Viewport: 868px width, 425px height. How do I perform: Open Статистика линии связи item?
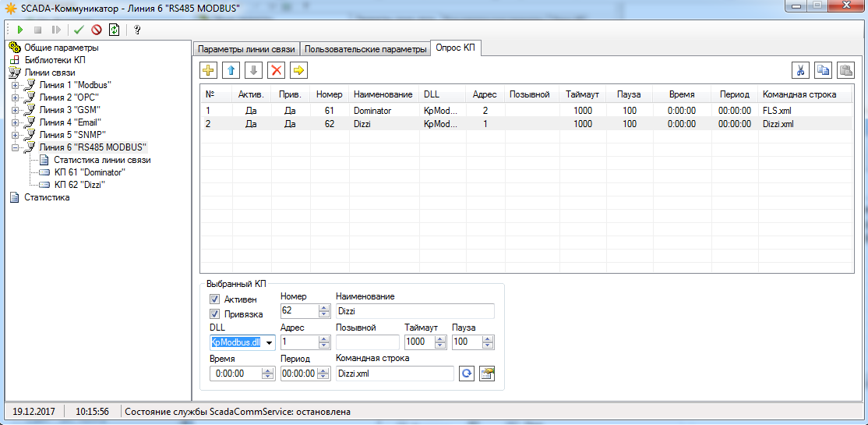tap(101, 160)
